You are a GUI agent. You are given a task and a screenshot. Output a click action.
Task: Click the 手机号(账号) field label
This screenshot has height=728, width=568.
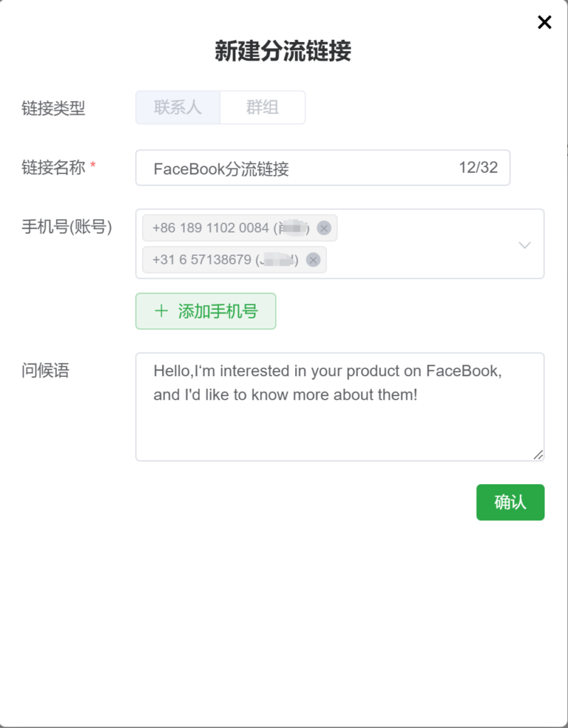click(67, 227)
